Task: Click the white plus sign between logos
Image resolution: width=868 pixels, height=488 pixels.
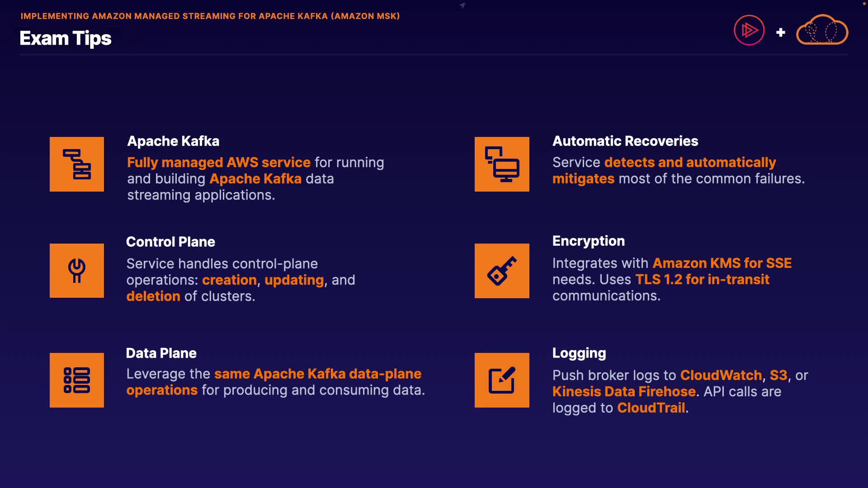Action: [x=781, y=33]
